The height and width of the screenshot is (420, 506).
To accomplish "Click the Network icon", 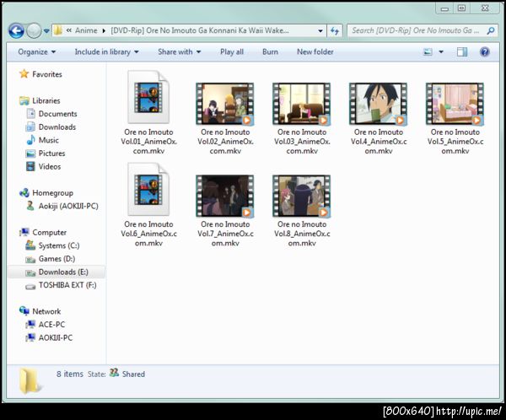I will (x=24, y=311).
